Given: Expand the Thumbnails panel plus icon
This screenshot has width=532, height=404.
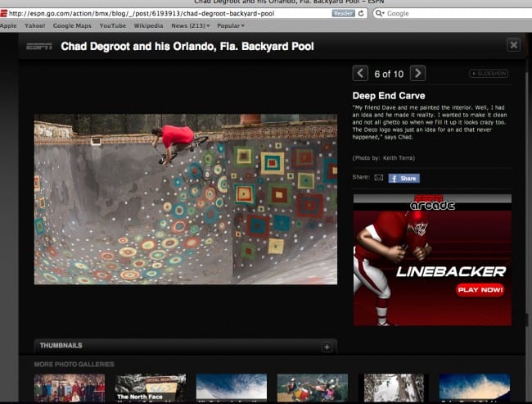Looking at the screenshot, I should [327, 347].
